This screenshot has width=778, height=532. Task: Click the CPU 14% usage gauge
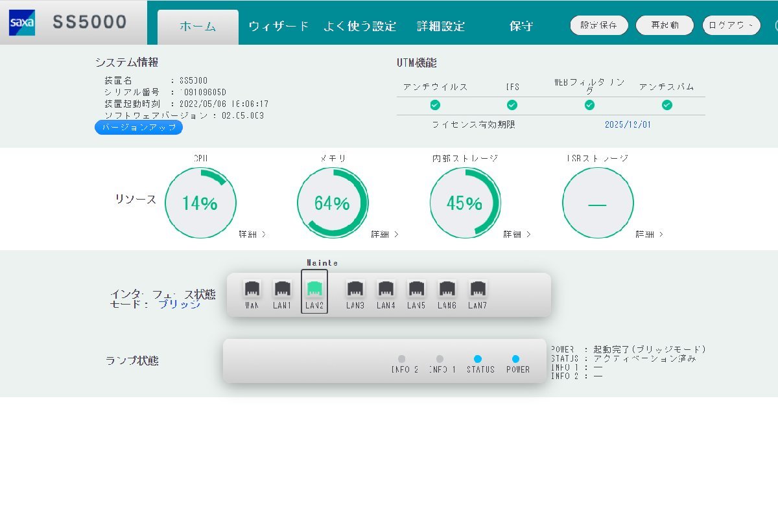tap(200, 203)
